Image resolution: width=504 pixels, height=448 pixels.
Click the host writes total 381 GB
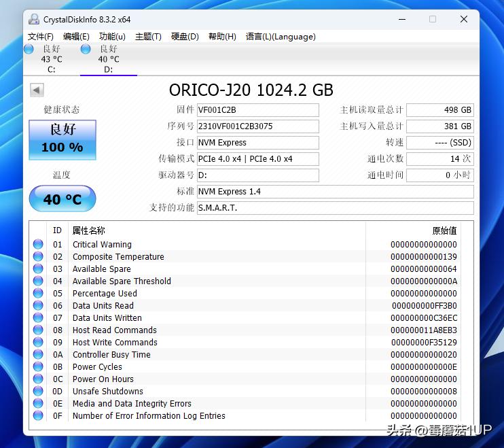click(440, 126)
